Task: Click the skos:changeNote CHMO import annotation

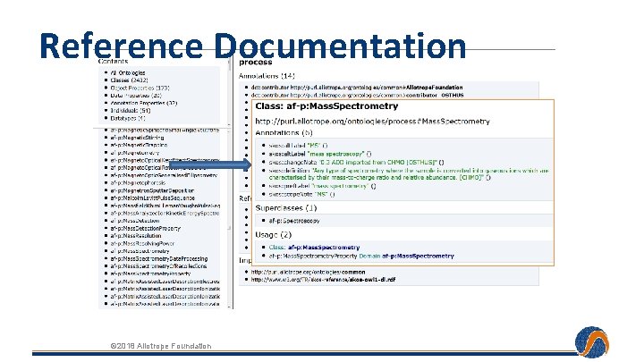Action: pyautogui.click(x=356, y=163)
